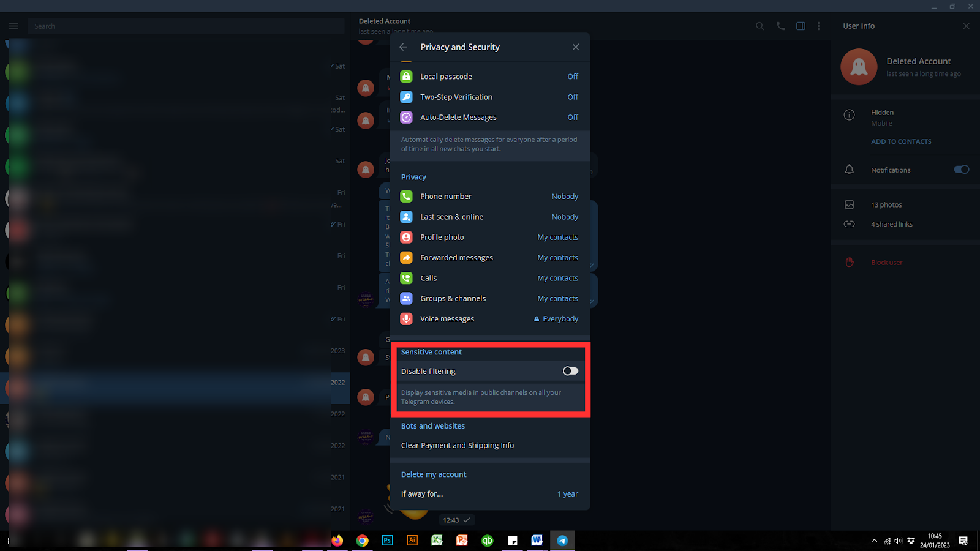This screenshot has height=551, width=980.
Task: Open Two-Step Verification key icon
Action: 406,97
